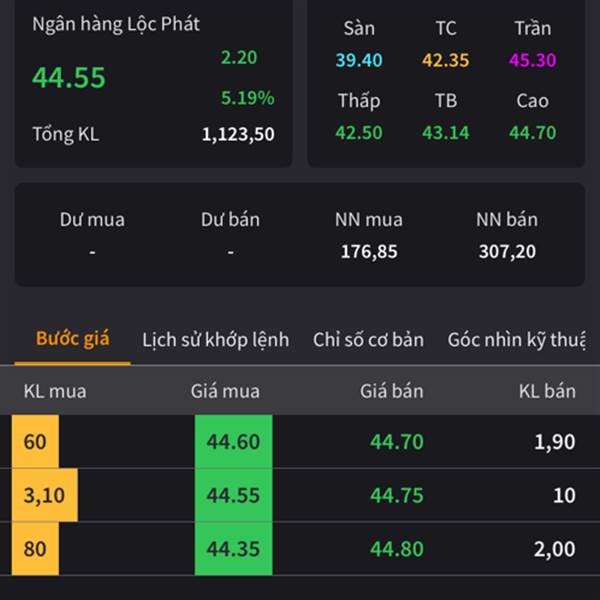
Task: Click the ceiling price 45.30
Action: pos(533,60)
